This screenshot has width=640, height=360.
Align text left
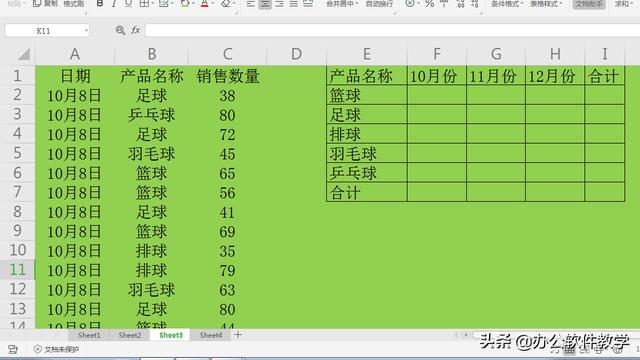pos(251,4)
